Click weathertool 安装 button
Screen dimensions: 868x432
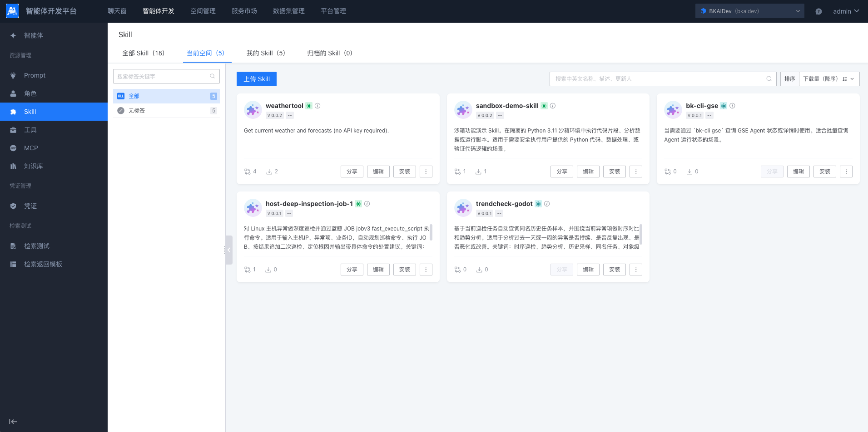[x=405, y=172]
